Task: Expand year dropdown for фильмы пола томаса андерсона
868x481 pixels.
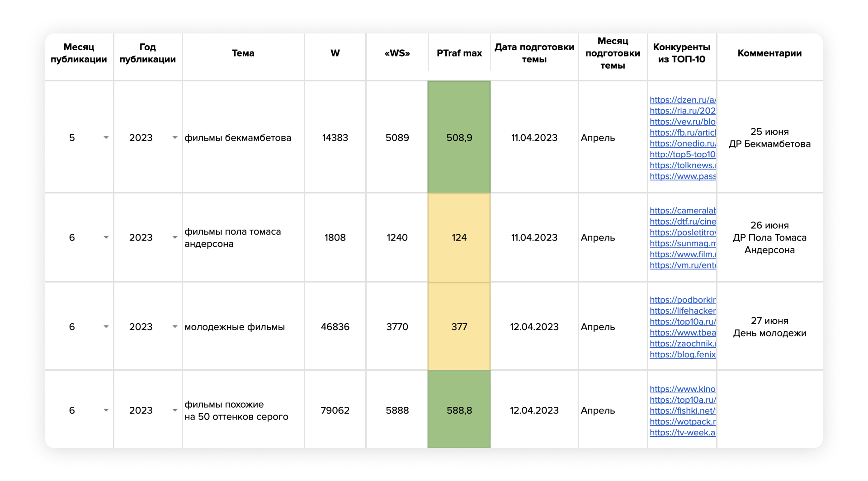Action: coord(175,237)
